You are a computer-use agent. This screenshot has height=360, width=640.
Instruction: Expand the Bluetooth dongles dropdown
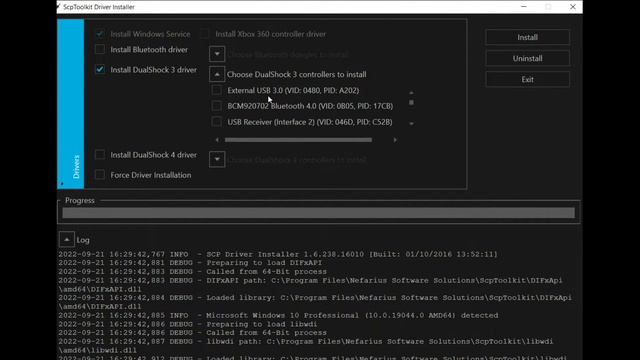pyautogui.click(x=217, y=54)
